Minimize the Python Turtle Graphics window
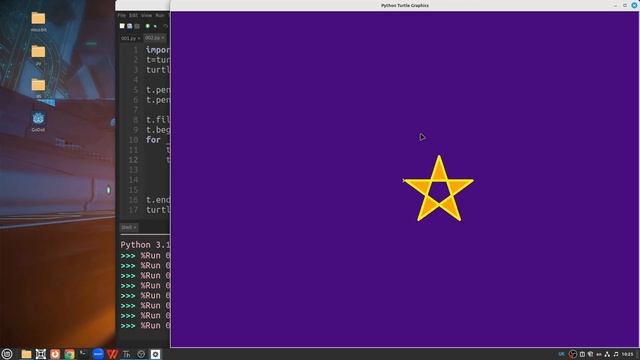Screen dimensions: 640x360 (x=615, y=5)
